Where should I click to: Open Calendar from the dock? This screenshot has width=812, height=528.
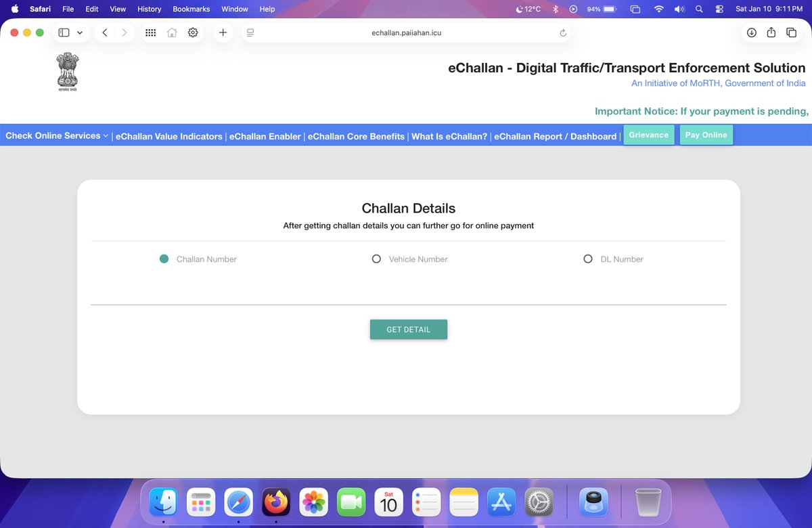coord(389,502)
